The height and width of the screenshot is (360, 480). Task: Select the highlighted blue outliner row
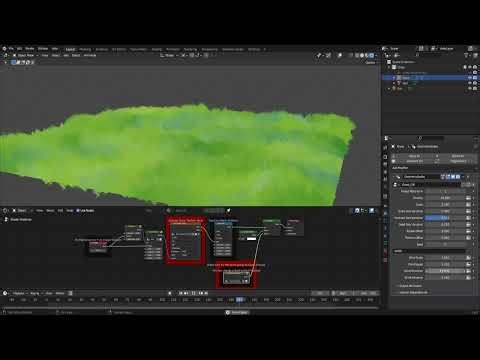(x=430, y=78)
